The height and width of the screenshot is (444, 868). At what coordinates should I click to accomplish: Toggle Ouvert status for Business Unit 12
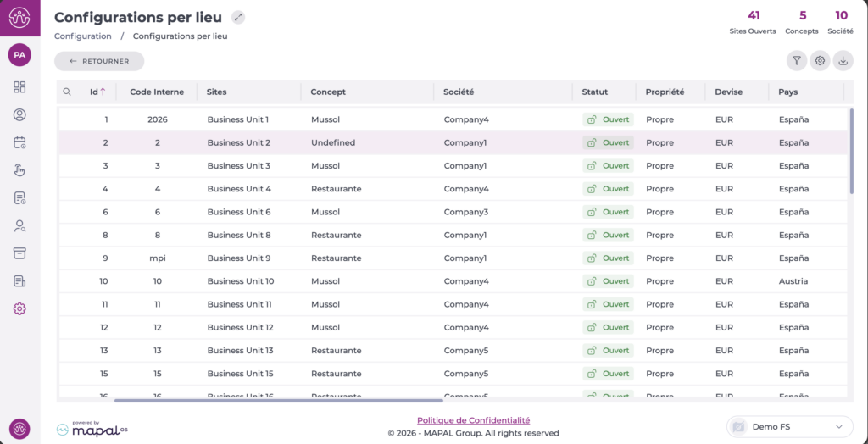(x=609, y=327)
